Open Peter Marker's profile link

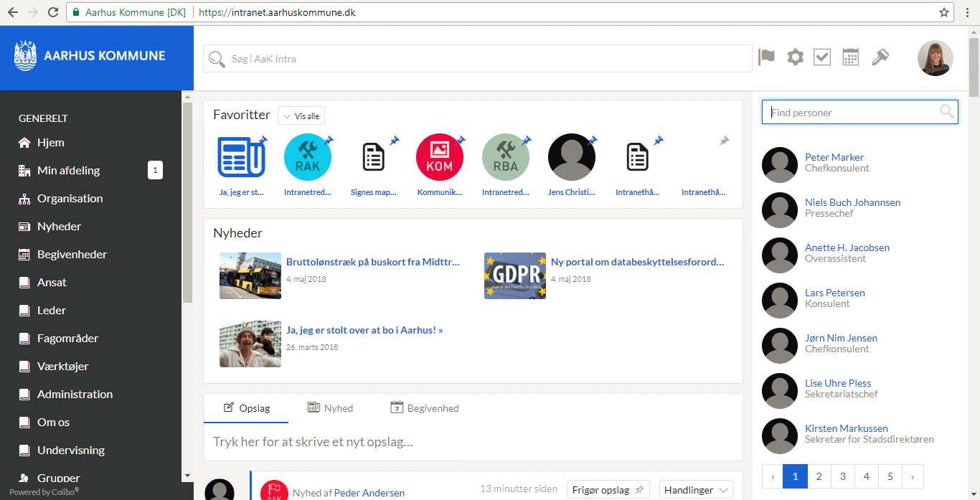tap(834, 157)
